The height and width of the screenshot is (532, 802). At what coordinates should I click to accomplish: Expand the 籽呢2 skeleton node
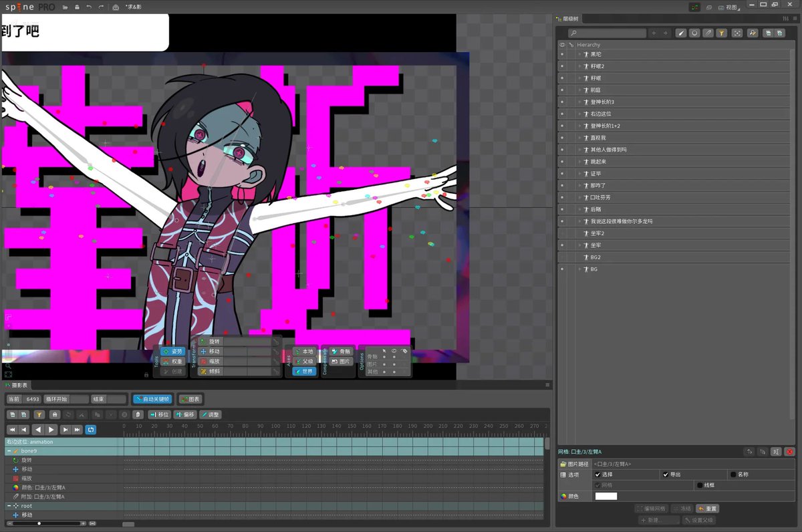pos(579,66)
